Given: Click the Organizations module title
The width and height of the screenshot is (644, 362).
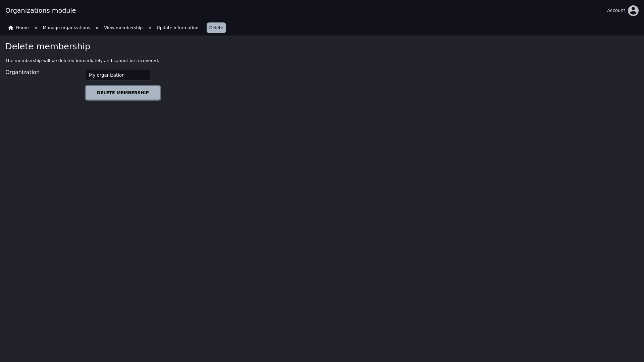Looking at the screenshot, I should [41, 11].
